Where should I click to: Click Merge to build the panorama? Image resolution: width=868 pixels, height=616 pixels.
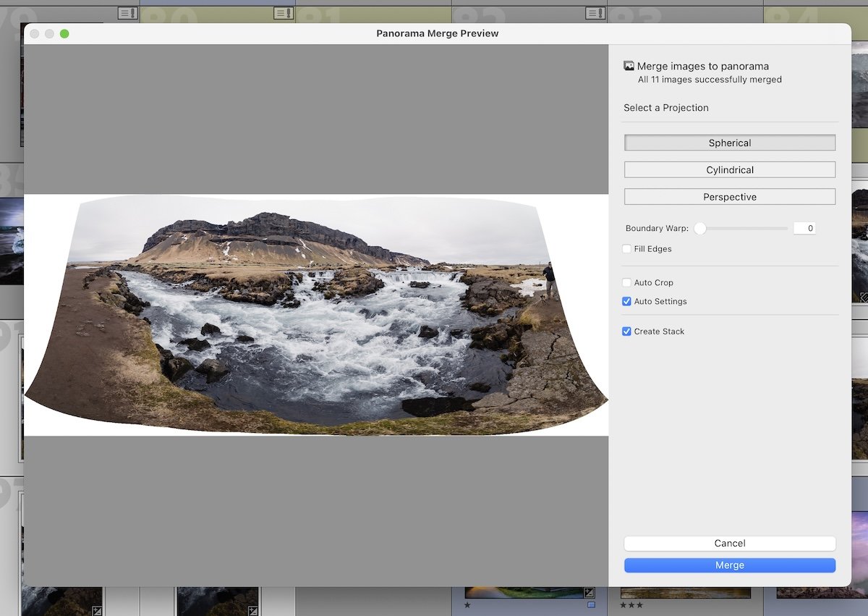(729, 565)
